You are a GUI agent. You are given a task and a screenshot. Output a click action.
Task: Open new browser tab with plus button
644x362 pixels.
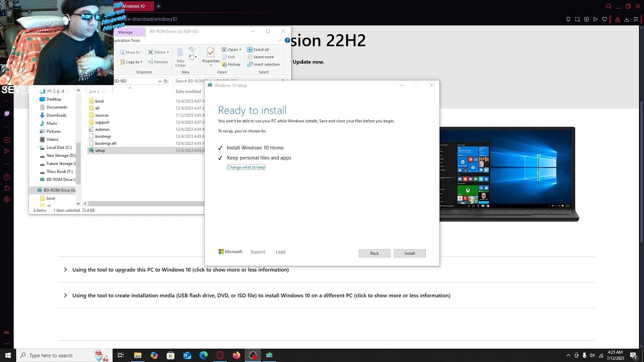click(x=158, y=6)
